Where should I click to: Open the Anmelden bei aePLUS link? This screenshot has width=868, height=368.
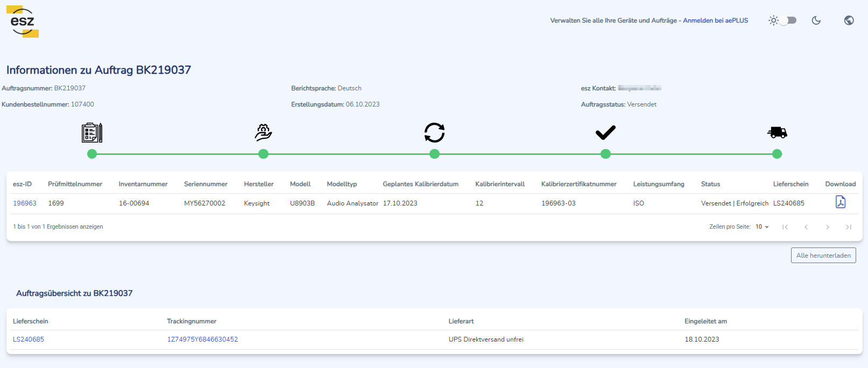715,20
